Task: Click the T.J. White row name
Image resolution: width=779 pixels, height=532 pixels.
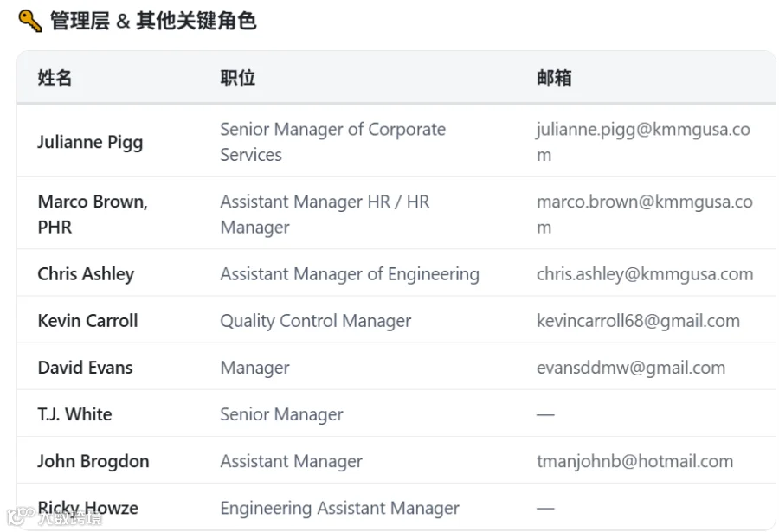Action: pos(74,413)
